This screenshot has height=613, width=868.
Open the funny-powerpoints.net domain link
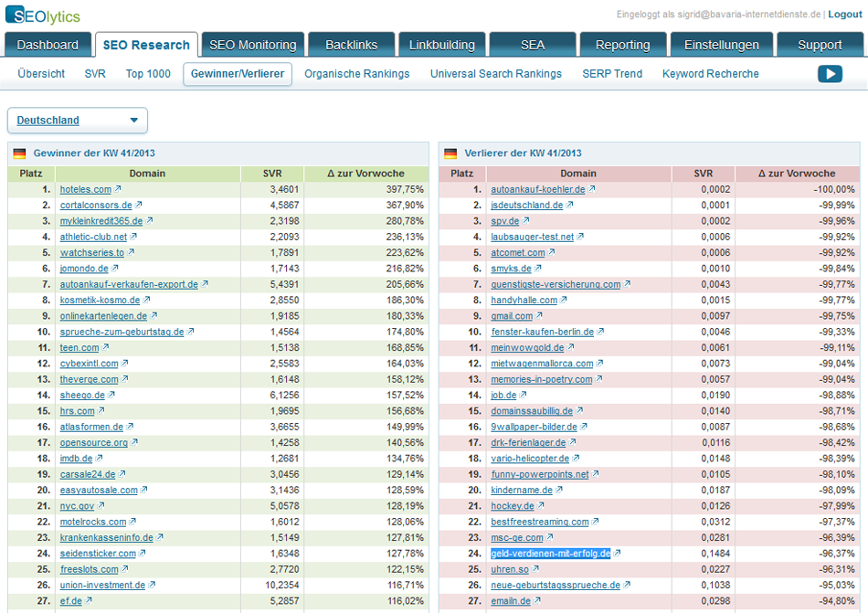click(540, 474)
